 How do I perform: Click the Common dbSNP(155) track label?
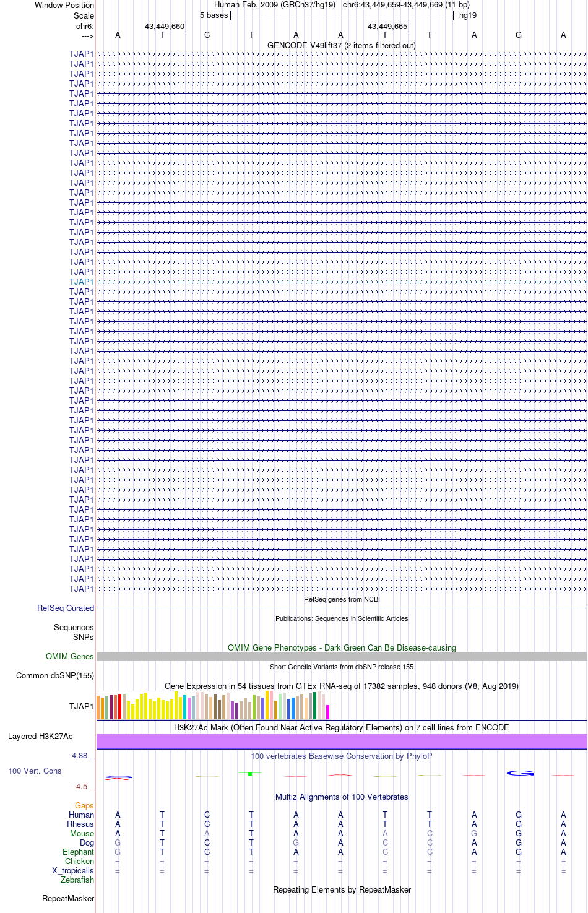tap(55, 676)
